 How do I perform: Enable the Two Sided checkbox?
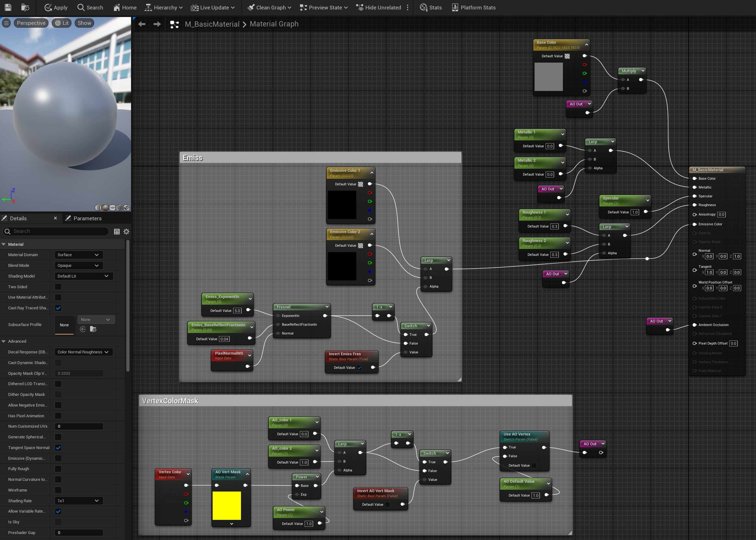pos(58,287)
